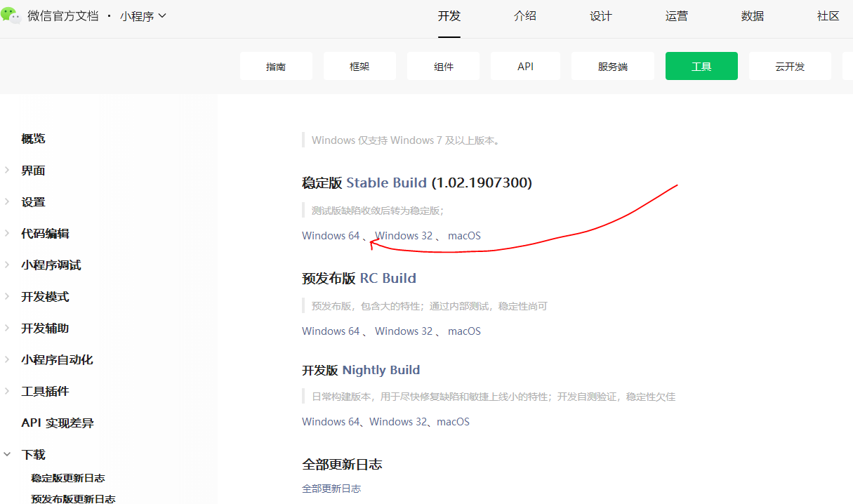Open 全部更新日志 changelog page
Screen dimensions: 853x504
331,488
